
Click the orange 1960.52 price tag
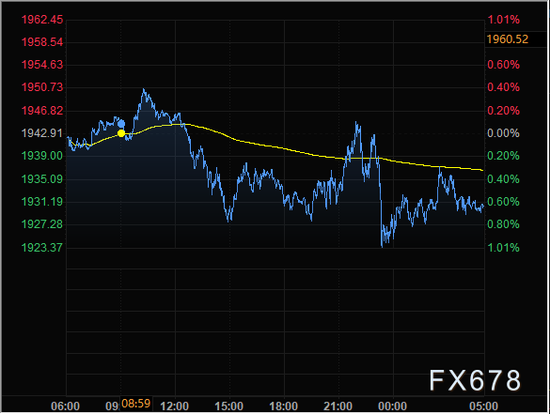tap(507, 39)
